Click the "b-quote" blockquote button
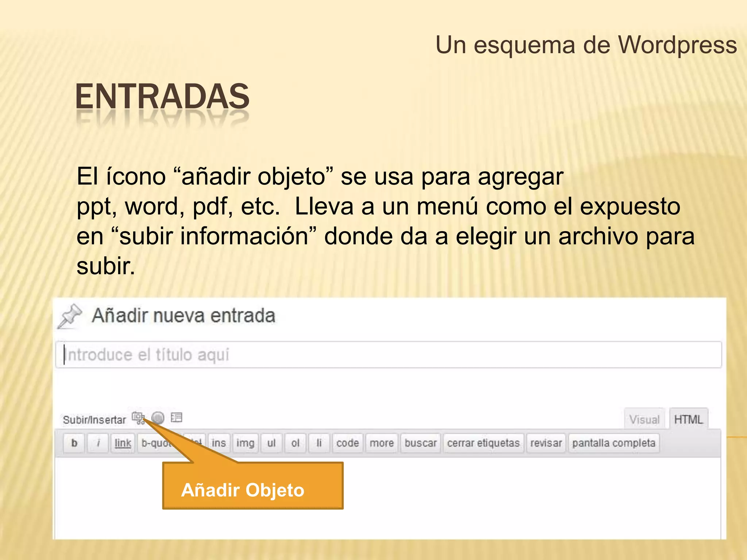This screenshot has height=560, width=747. coord(158,443)
